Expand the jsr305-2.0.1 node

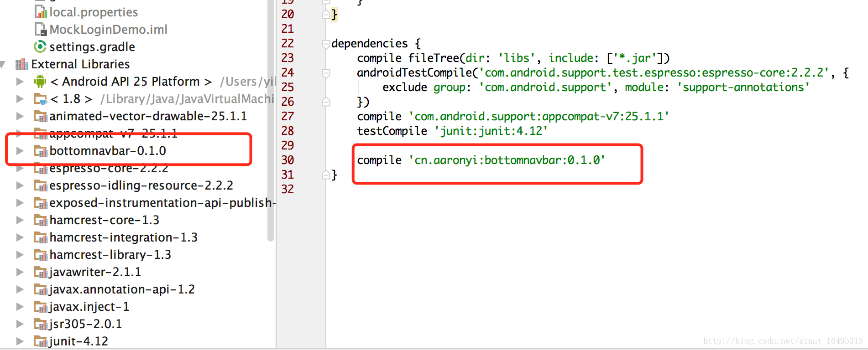[x=20, y=324]
